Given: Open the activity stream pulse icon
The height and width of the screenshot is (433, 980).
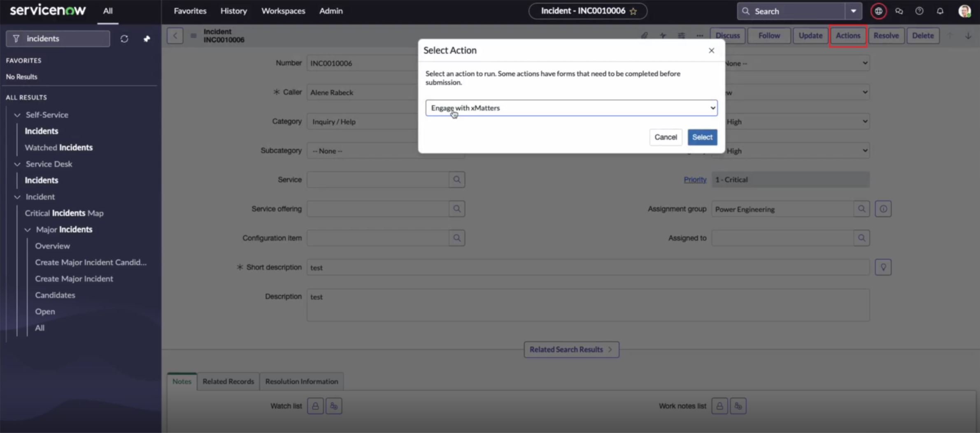Looking at the screenshot, I should (x=663, y=36).
